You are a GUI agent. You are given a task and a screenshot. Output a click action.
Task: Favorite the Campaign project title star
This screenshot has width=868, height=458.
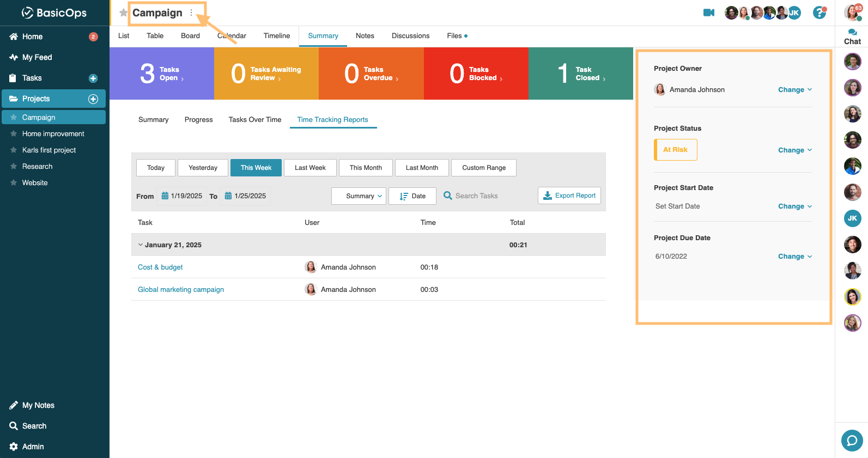(x=123, y=13)
